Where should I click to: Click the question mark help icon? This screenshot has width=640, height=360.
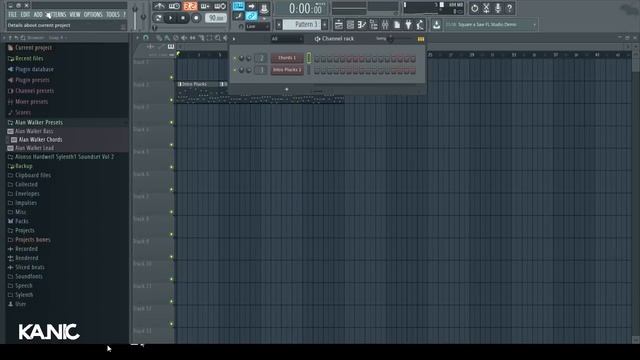tap(509, 8)
